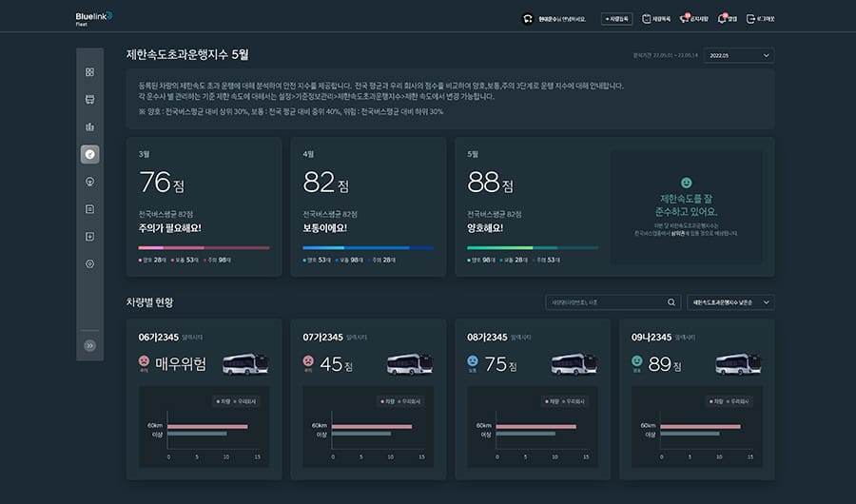
Task: Expand the sidebar with double-arrow button
Action: click(x=89, y=346)
